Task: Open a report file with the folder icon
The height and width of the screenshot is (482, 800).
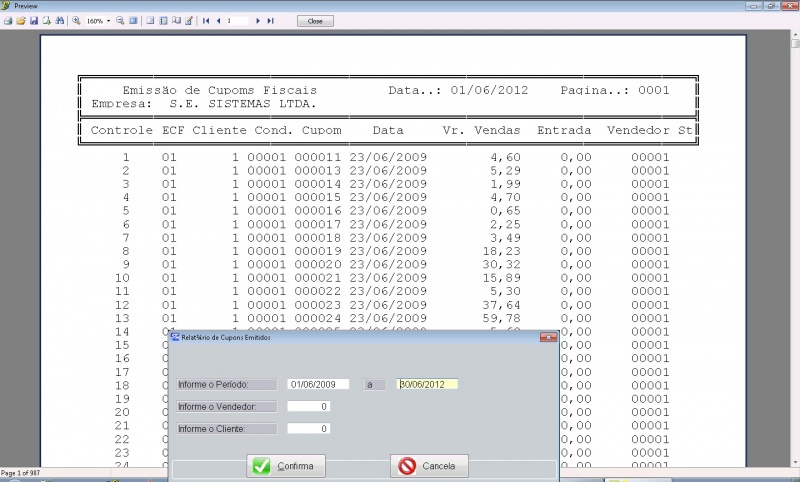Action: [21, 20]
